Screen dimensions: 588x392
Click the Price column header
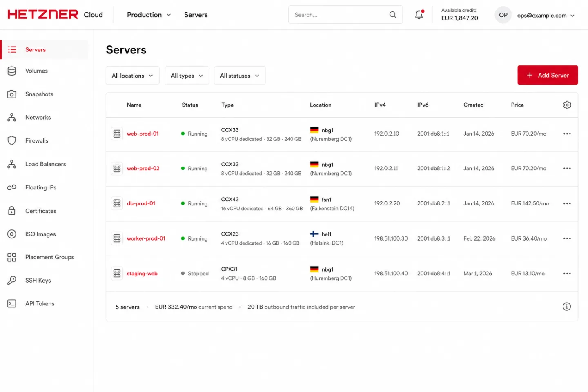tap(517, 105)
